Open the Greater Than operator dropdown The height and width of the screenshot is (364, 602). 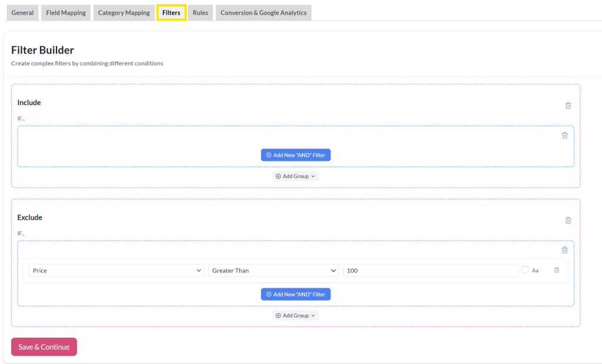coord(273,271)
